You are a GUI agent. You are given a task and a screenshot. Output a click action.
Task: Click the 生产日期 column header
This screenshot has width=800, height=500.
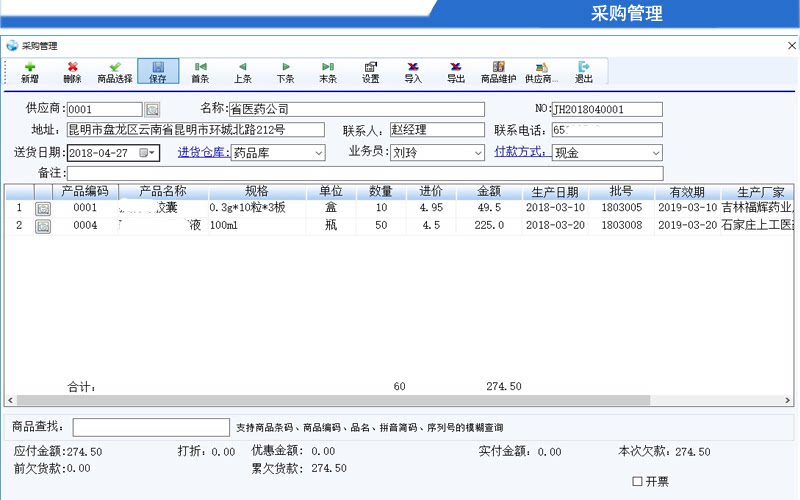[x=555, y=191]
